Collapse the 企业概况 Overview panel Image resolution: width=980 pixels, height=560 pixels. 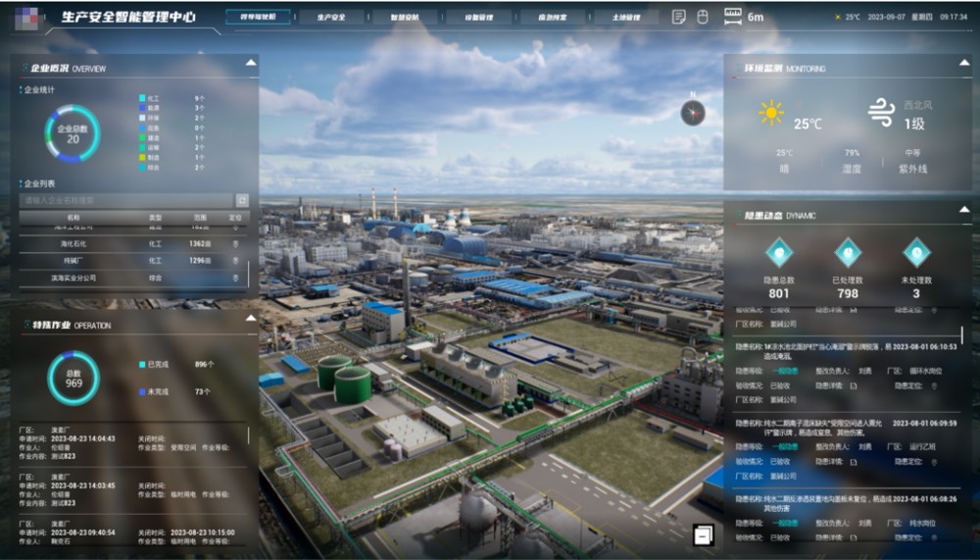tap(251, 64)
